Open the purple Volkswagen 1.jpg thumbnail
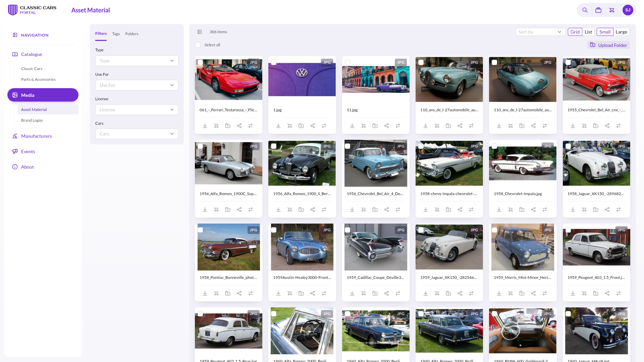Screen dimensions: 644x362 point(302,80)
